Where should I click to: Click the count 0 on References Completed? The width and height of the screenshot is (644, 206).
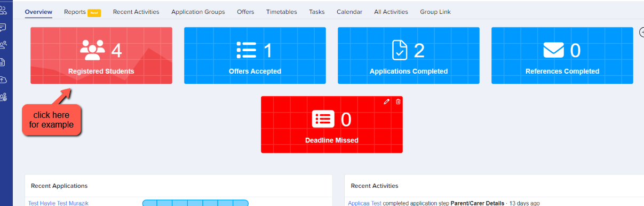coord(575,50)
